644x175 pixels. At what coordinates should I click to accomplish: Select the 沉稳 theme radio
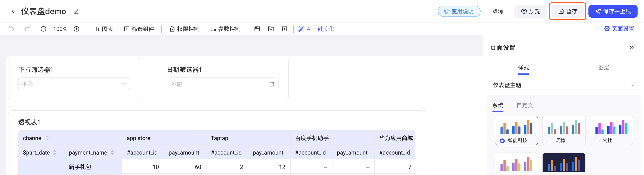click(550, 141)
